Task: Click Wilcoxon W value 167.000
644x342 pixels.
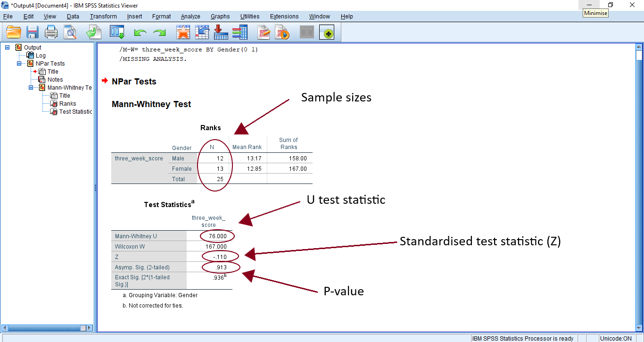Action: tap(216, 246)
